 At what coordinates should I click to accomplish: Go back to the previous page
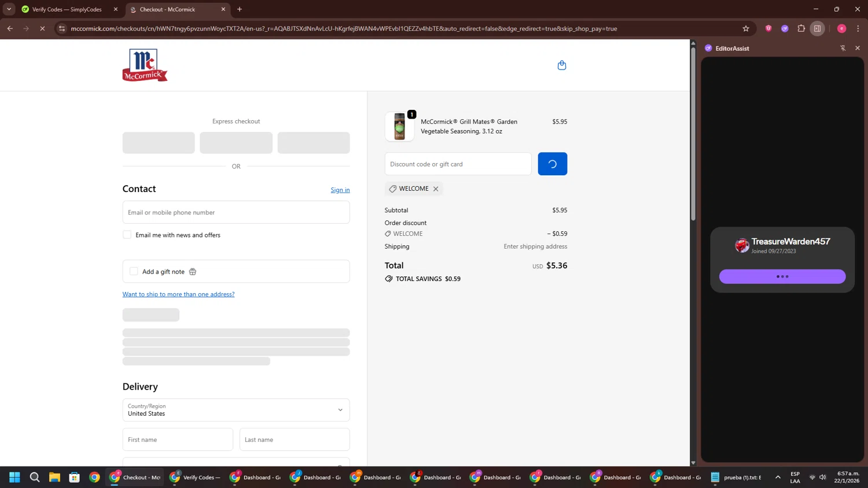point(10,28)
